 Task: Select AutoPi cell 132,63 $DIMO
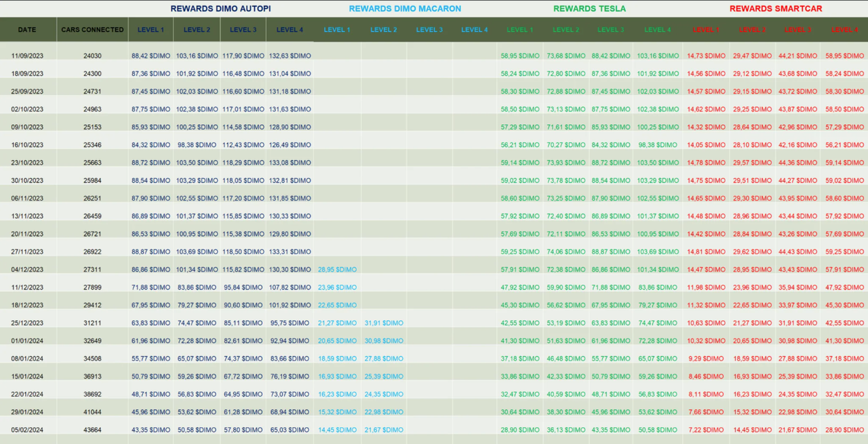[290, 56]
